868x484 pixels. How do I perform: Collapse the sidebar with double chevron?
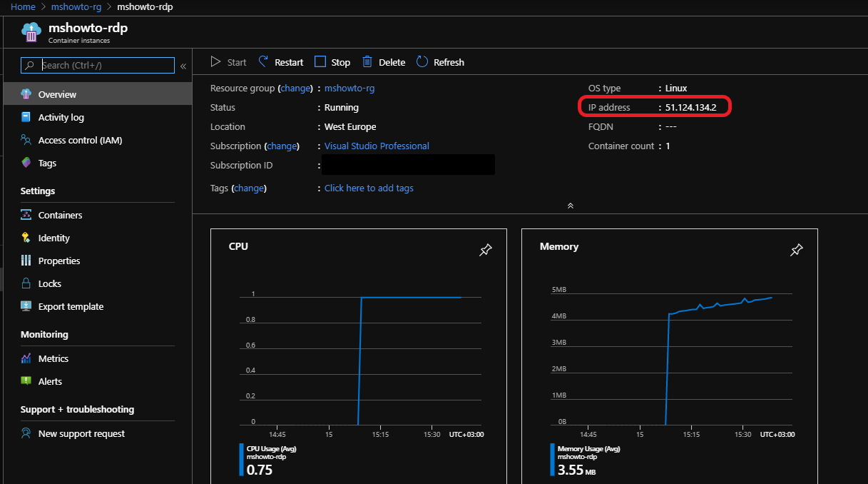[x=183, y=66]
